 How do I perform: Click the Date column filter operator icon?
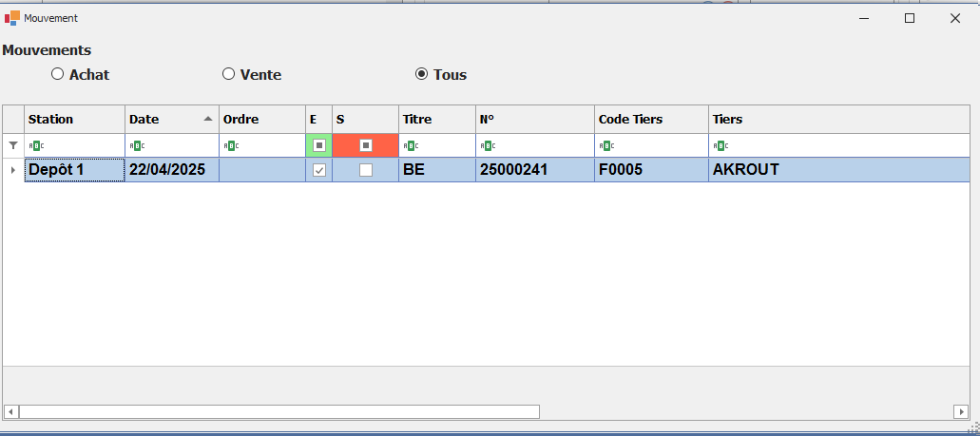(136, 145)
